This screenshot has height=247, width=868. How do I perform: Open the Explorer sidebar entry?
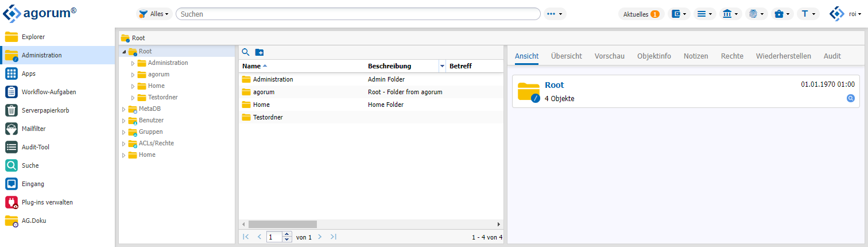tap(57, 37)
